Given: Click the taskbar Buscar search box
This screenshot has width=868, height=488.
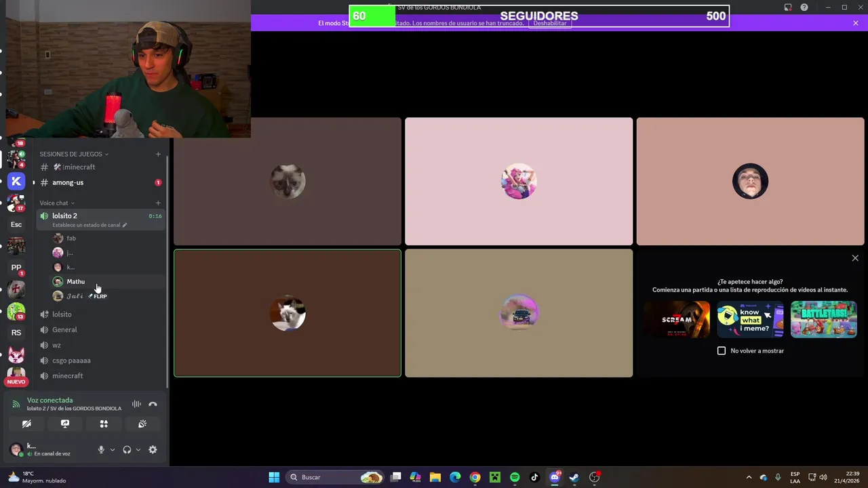Looking at the screenshot, I should point(335,477).
